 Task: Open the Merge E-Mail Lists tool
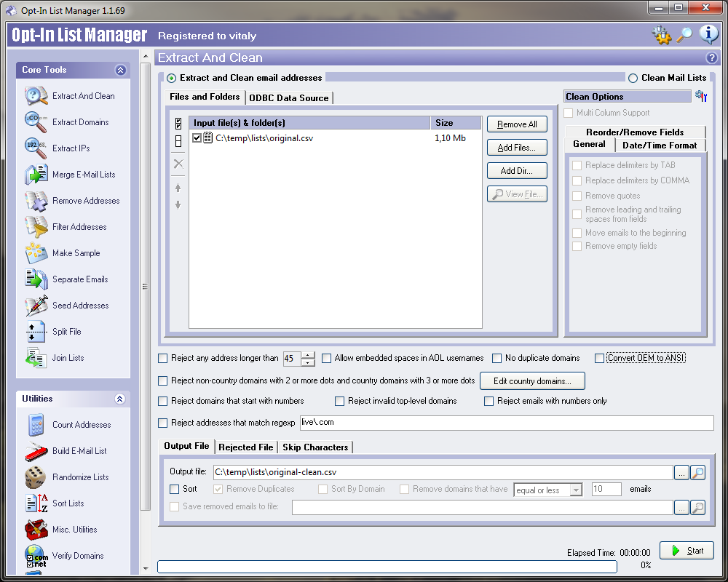click(83, 175)
